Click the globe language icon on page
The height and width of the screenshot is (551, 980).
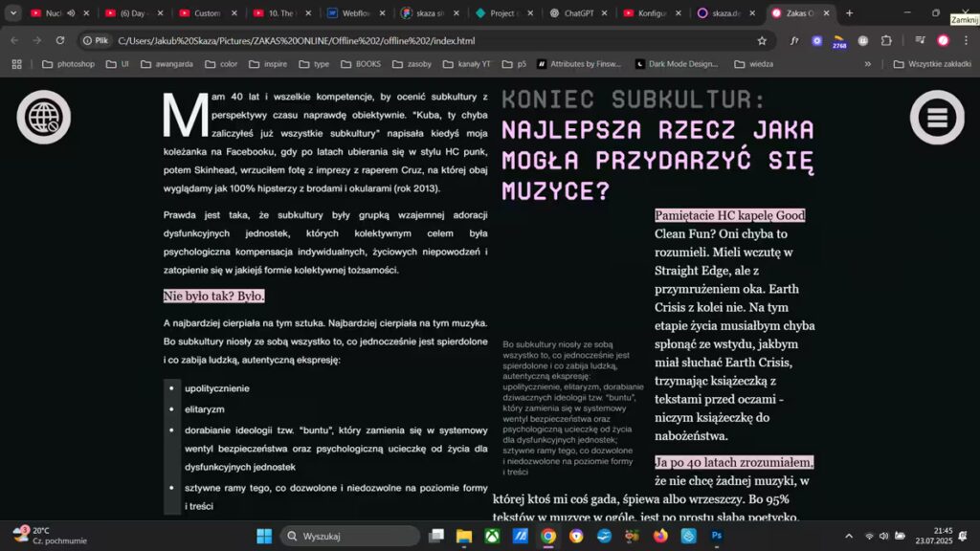tap(43, 117)
